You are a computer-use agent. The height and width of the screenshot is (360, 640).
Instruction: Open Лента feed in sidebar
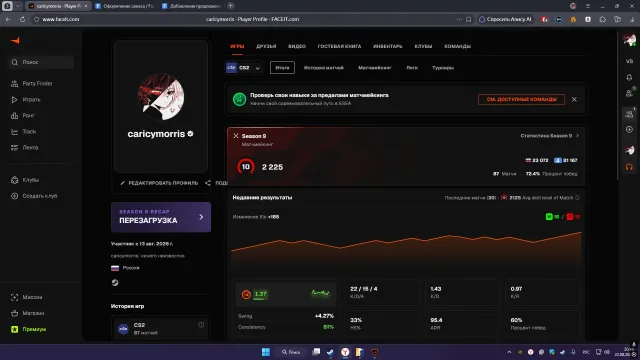[24, 147]
